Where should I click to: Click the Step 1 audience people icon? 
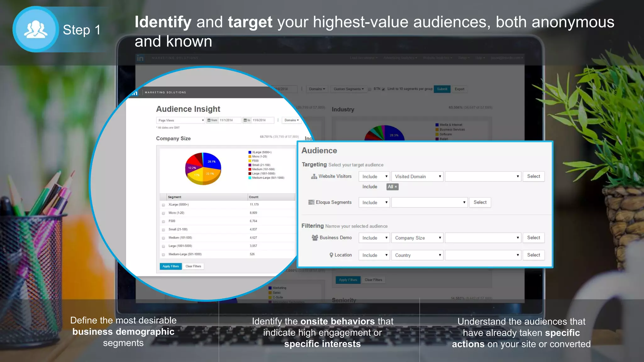tap(36, 29)
